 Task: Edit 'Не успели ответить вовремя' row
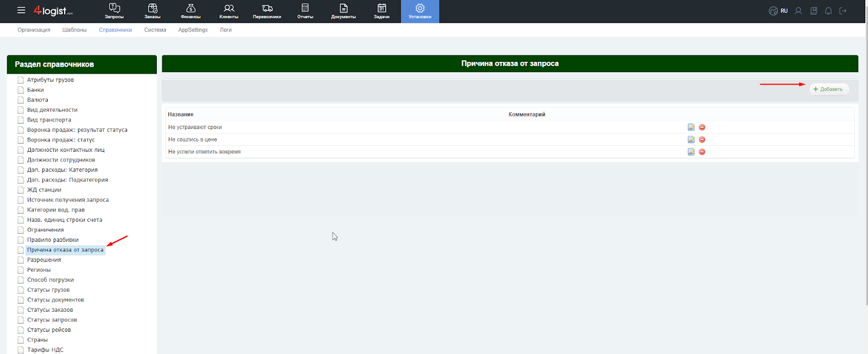(x=691, y=152)
